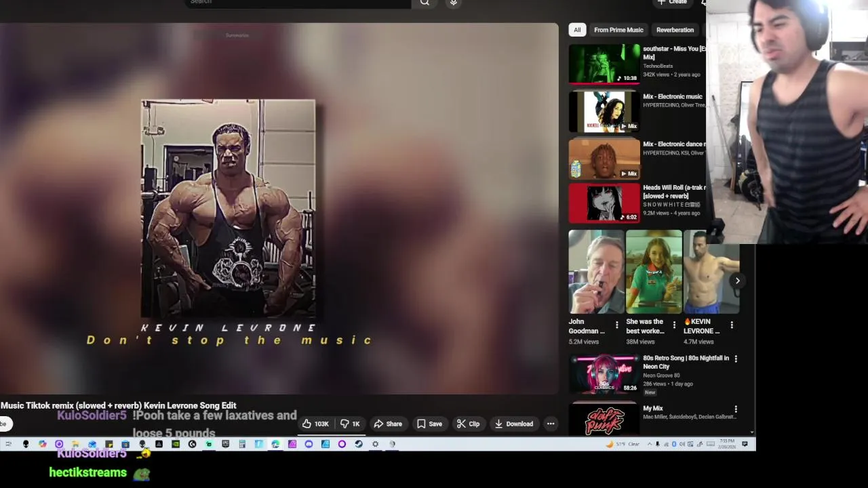Play the Kevin Levrone shirtless short thumbnail
Screen dimensions: 868x488
pyautogui.click(x=711, y=272)
